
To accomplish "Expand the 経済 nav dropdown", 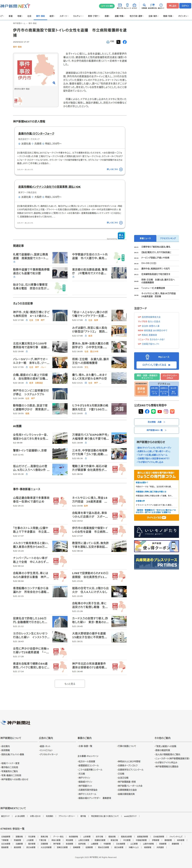I will pos(52,16).
